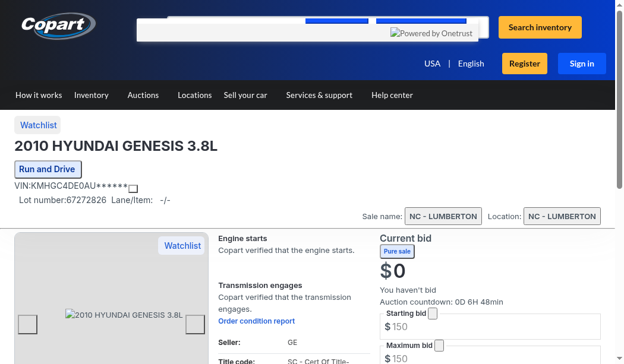Open How it works menu
This screenshot has width=624, height=364.
click(39, 95)
